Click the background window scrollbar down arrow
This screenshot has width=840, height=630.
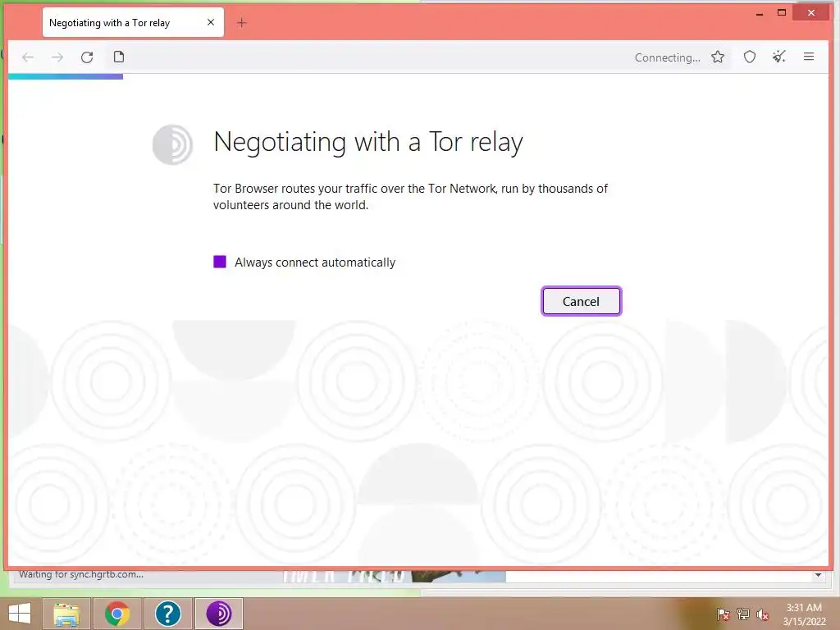(x=818, y=575)
